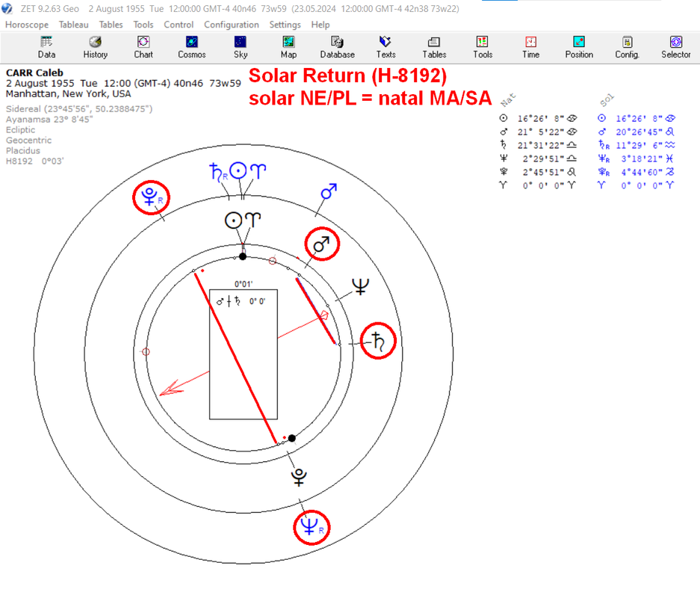
Task: Click the Sidereal zodiac setting line
Action: (79, 109)
